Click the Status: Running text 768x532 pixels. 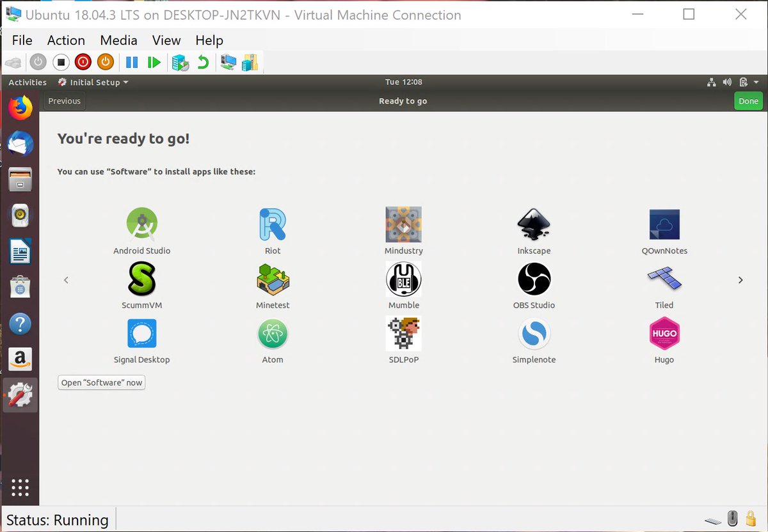point(57,520)
